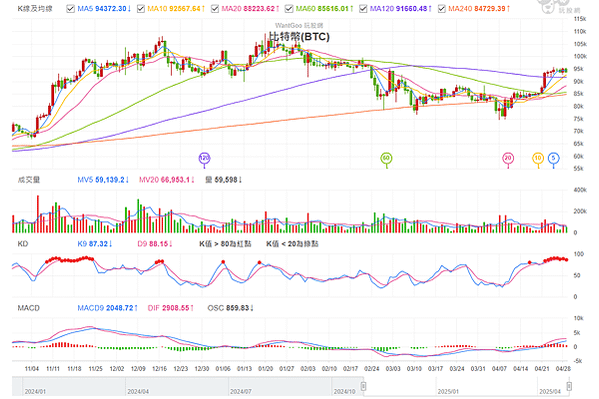Click the 比特幣(BTC) chart title
Viewport: 599px width, 399px height.
[x=299, y=37]
